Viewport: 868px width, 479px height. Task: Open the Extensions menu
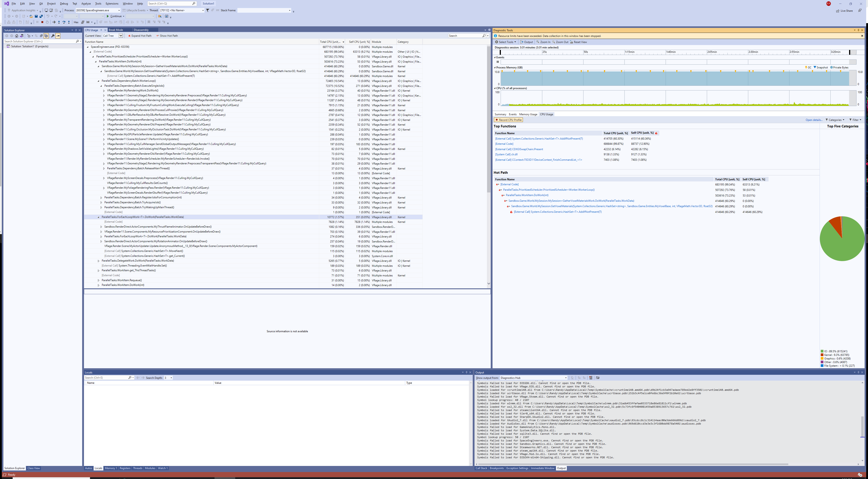coord(112,4)
